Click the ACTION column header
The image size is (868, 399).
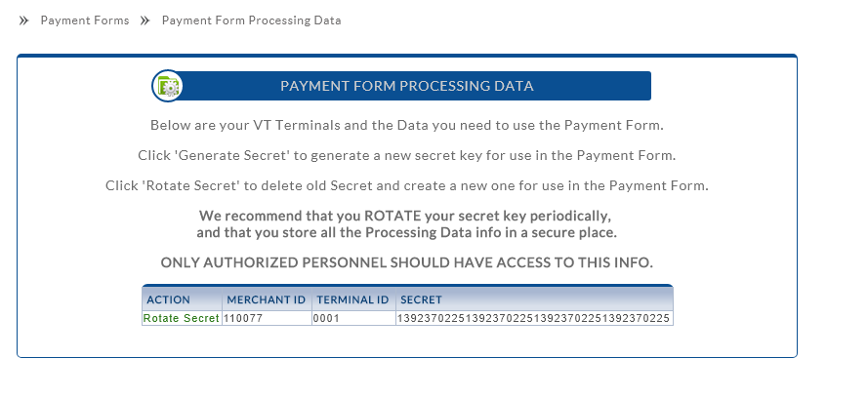168,300
